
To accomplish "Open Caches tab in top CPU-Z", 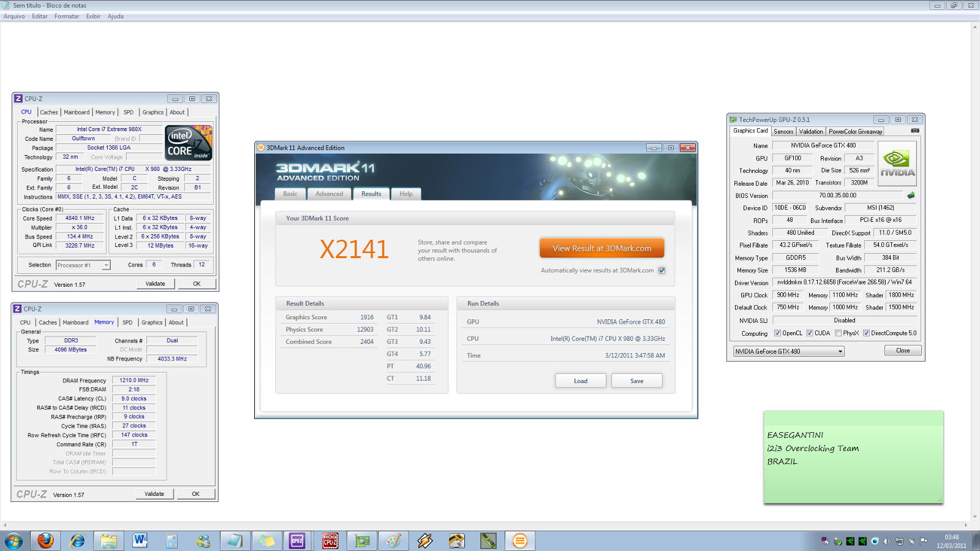I will (49, 112).
